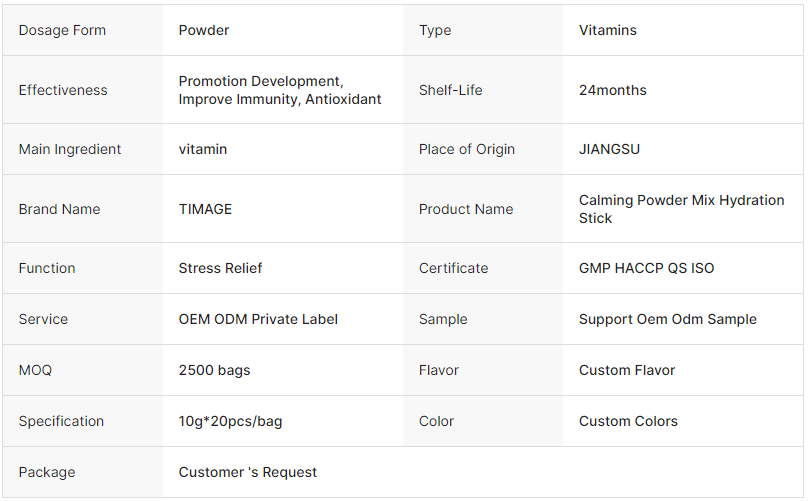
Task: Click the 10g*20pcs/bag specification value
Action: [x=230, y=421]
